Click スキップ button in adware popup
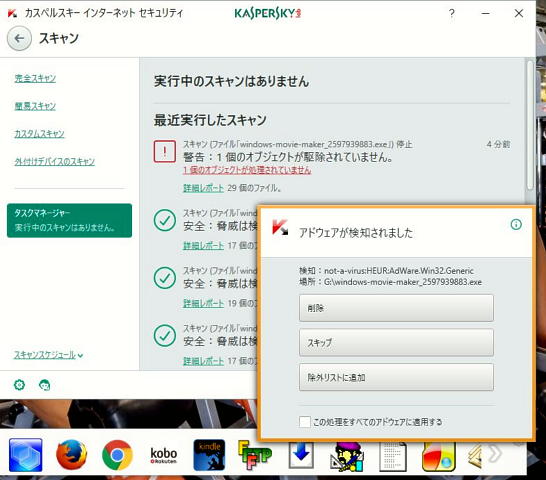 coord(396,342)
